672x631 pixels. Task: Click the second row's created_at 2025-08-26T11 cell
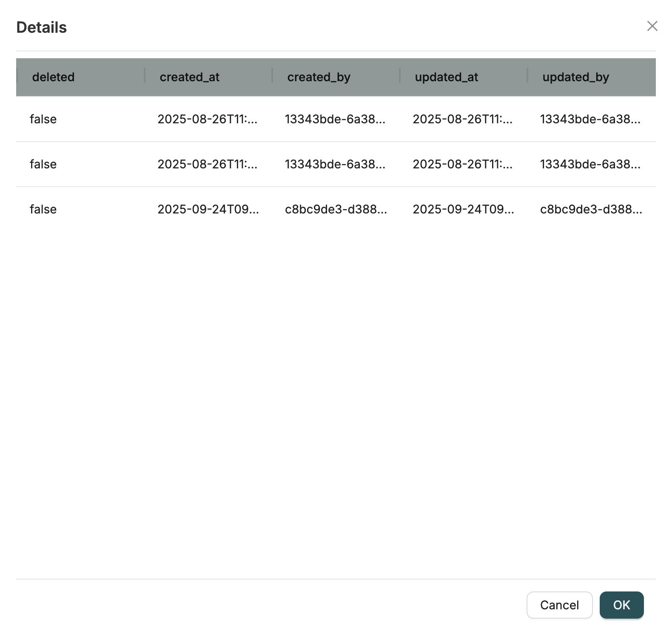click(208, 164)
